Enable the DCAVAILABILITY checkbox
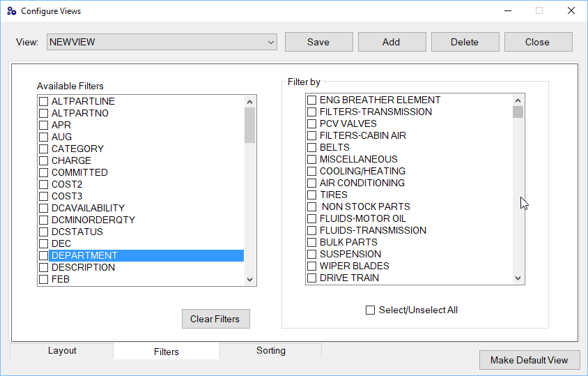Image resolution: width=588 pixels, height=376 pixels. 43,208
